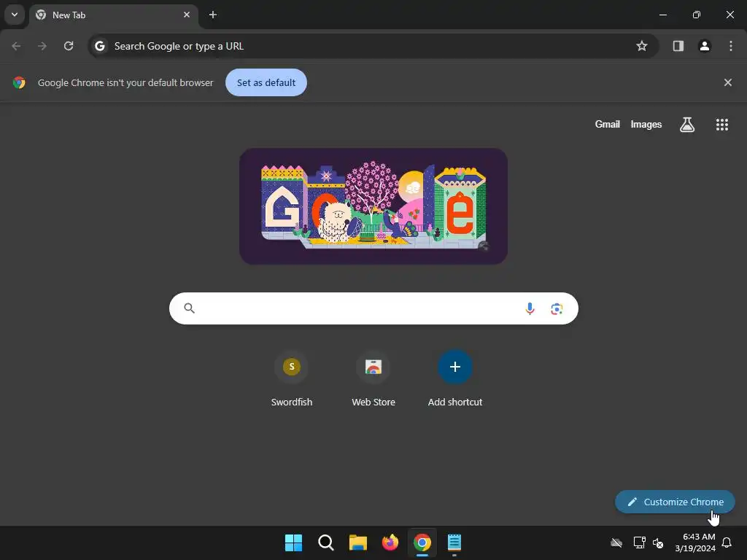Open the Web Store shortcut
This screenshot has height=560, width=747.
[373, 379]
